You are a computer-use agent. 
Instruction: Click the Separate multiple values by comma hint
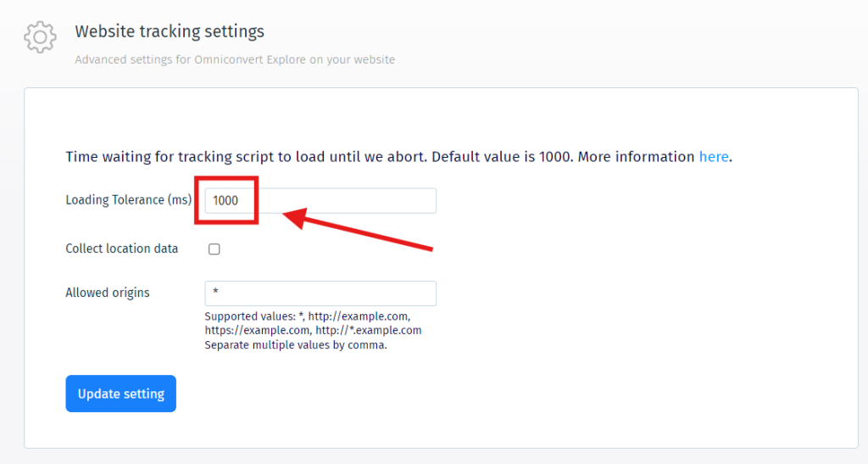(296, 345)
